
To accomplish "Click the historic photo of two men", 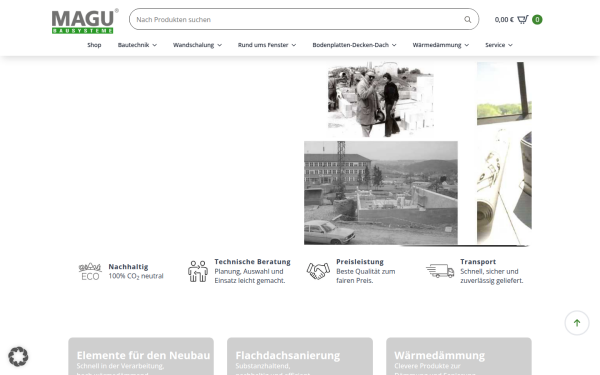I will (381, 99).
